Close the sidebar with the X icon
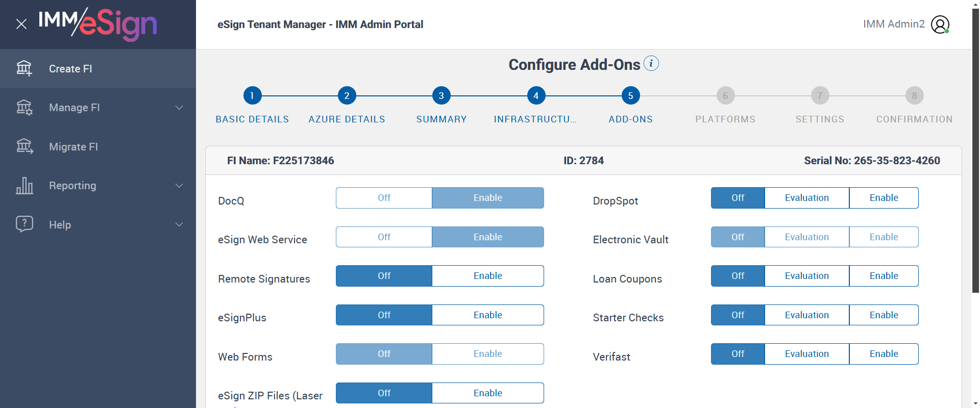This screenshot has height=408, width=980. coord(21,24)
